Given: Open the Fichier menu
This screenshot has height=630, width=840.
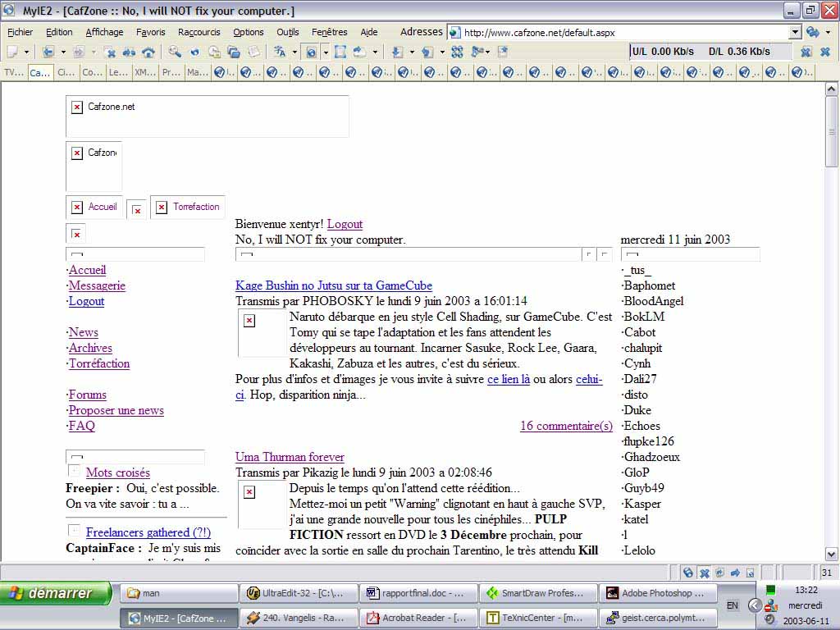Looking at the screenshot, I should (x=20, y=32).
